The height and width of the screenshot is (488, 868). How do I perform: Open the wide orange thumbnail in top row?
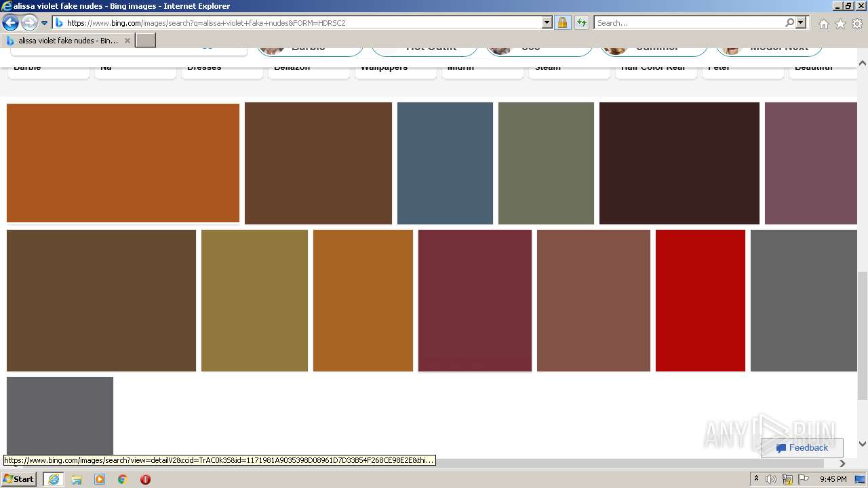coord(123,163)
